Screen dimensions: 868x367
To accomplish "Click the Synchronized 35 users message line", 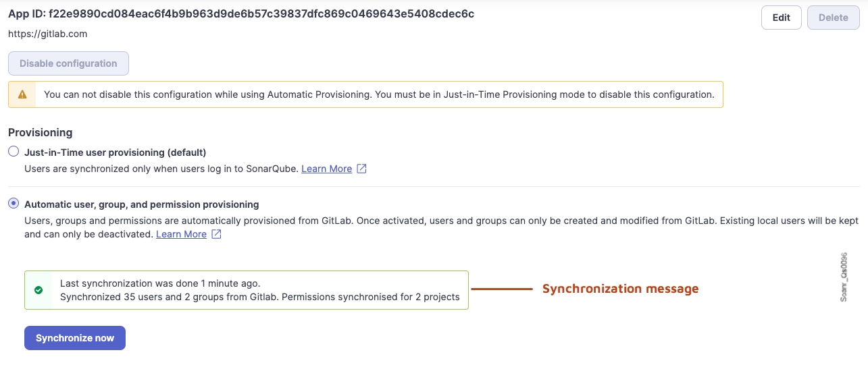I will pos(259,297).
